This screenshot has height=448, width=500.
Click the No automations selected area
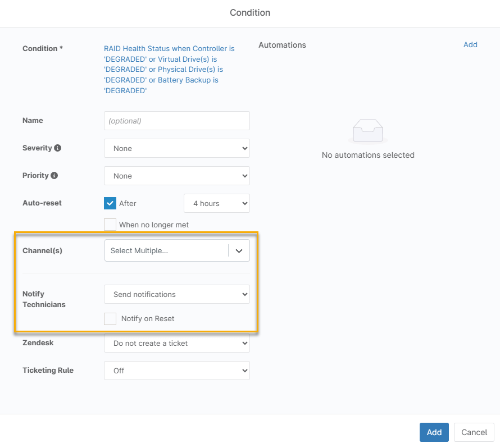click(367, 155)
